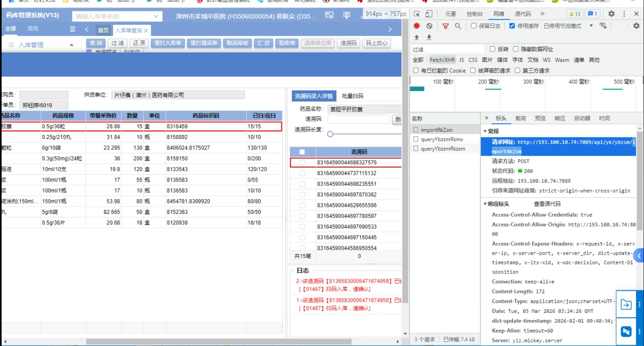This screenshot has width=644, height=346.
Task: Open the throttling mode dropdown arrow
Action: (x=591, y=26)
